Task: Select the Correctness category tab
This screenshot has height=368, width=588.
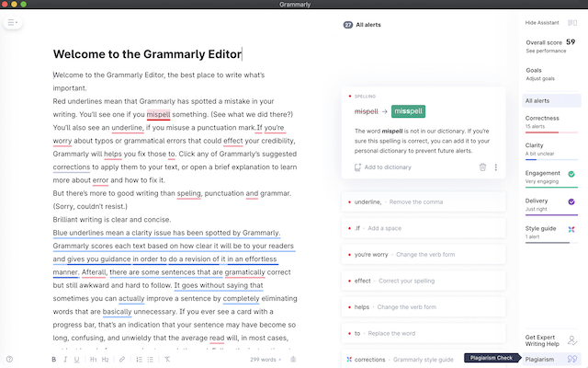Action: pos(549,122)
